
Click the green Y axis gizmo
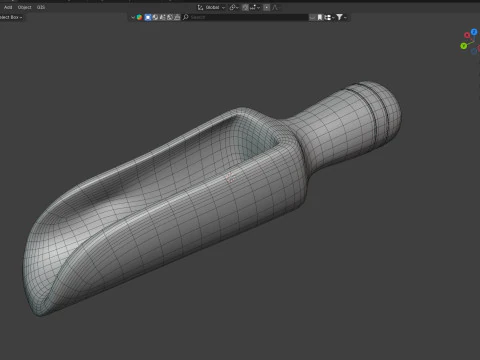click(463, 46)
